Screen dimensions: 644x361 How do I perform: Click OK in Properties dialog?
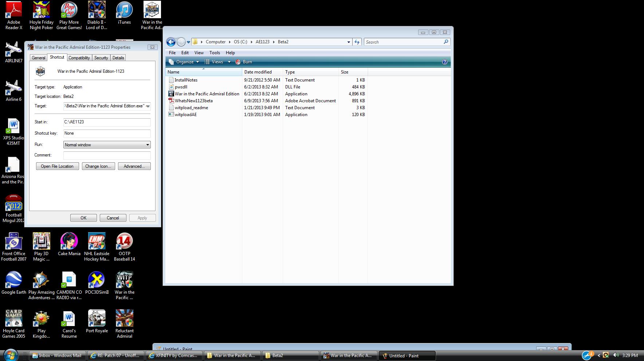tap(83, 218)
